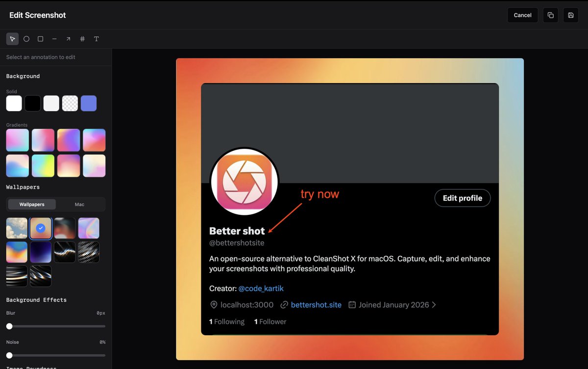Click the save screenshot icon
This screenshot has width=588, height=369.
571,15
